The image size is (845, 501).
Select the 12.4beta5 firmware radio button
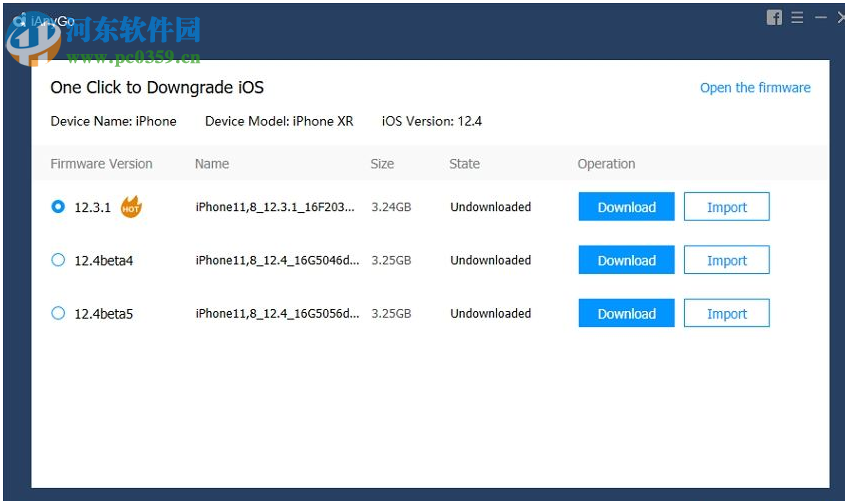58,313
